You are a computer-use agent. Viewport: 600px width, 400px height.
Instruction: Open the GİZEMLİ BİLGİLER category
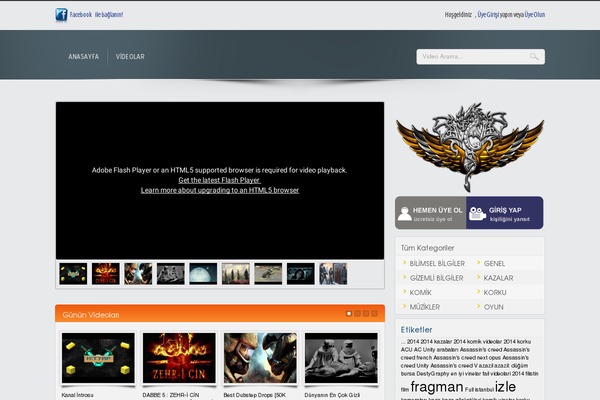click(x=436, y=278)
